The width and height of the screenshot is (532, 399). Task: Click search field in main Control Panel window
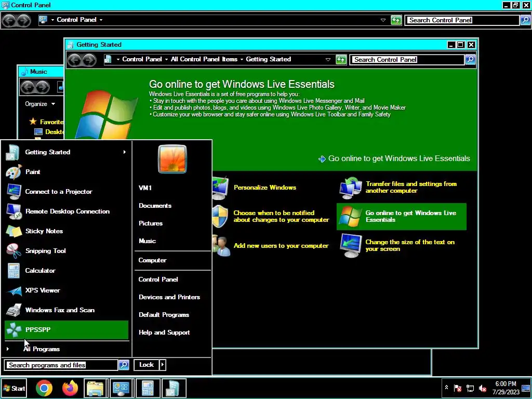tap(462, 20)
